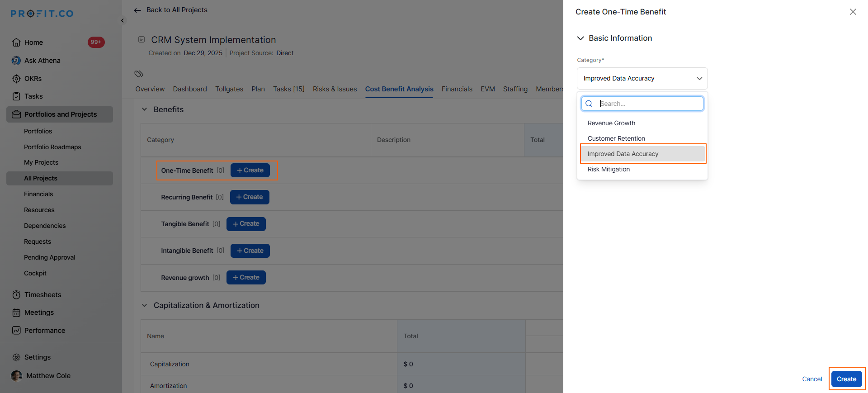Click Back to All Projects arrow
The width and height of the screenshot is (868, 393).
pos(137,10)
